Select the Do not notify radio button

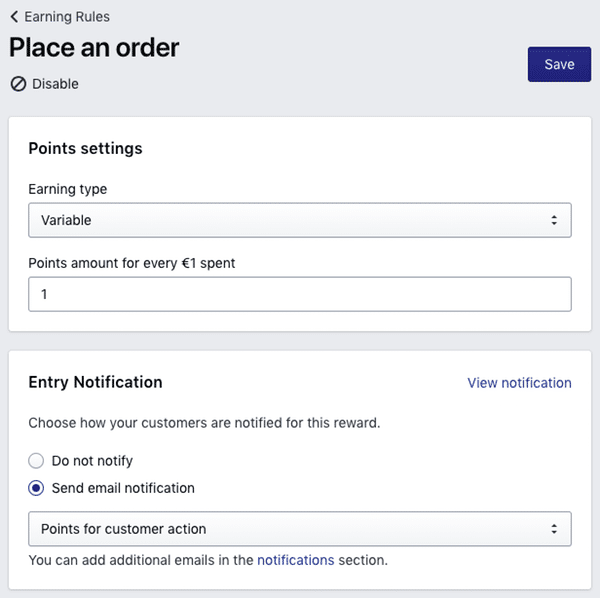click(x=36, y=461)
